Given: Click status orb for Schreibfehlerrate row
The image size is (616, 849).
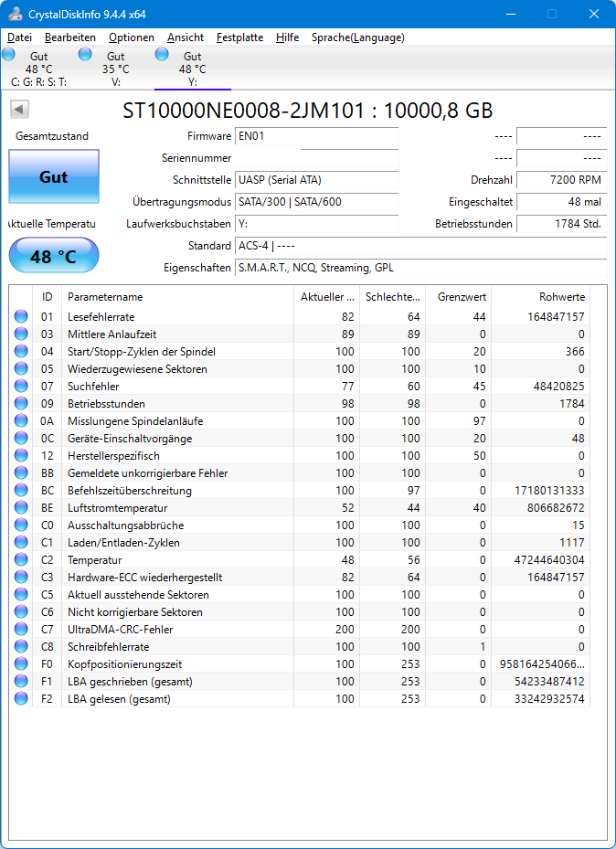Looking at the screenshot, I should point(21,646).
